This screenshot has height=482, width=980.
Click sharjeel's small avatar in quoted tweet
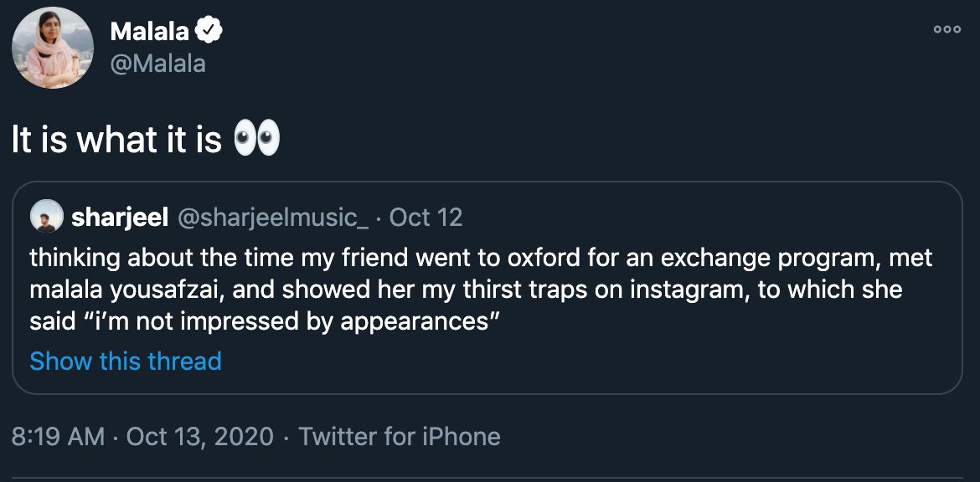click(45, 218)
